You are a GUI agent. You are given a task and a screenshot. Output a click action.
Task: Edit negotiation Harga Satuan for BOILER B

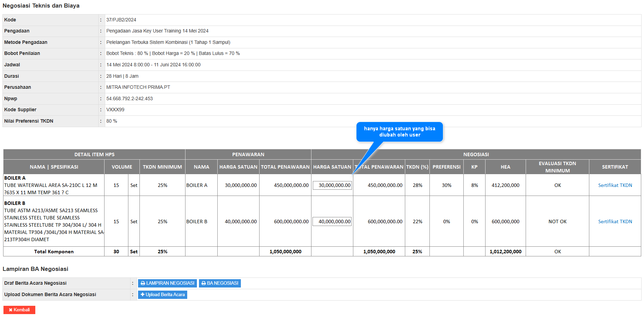click(x=332, y=222)
